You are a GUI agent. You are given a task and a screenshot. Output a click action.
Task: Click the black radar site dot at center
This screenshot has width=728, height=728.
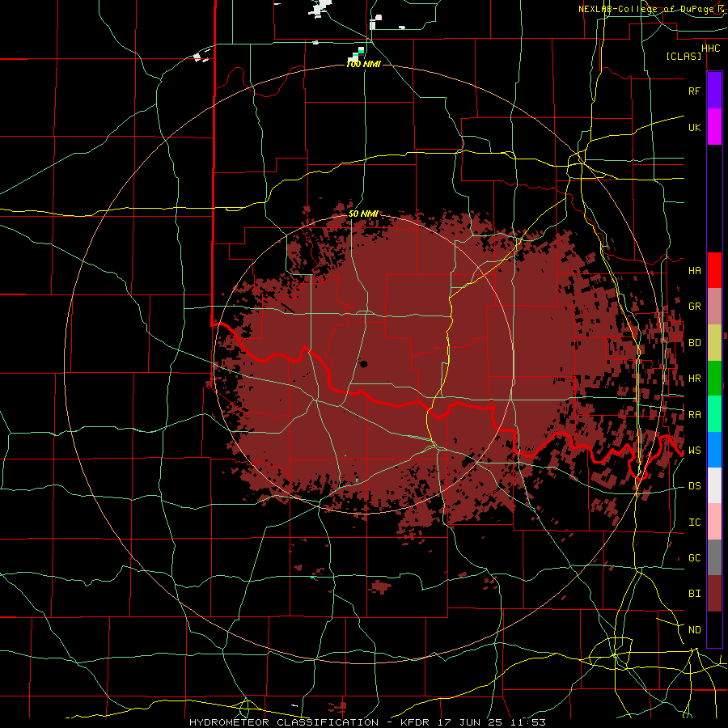pyautogui.click(x=363, y=364)
